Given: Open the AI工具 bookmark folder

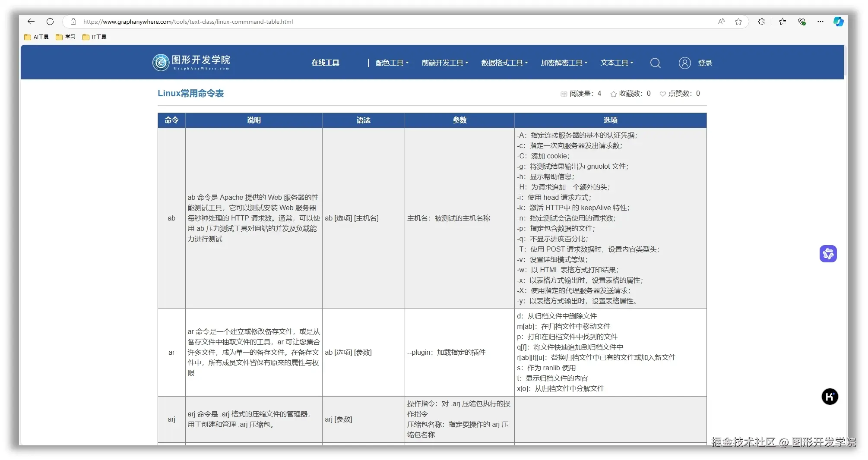Looking at the screenshot, I should [37, 37].
